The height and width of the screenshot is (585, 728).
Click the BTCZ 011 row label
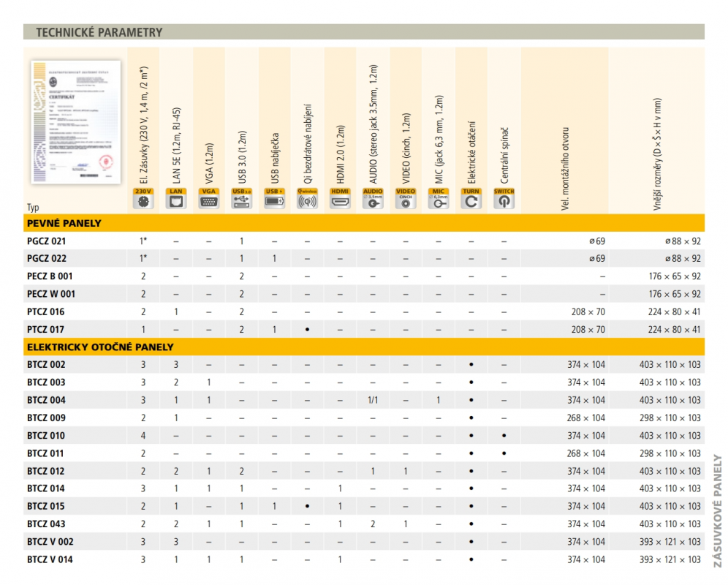tap(45, 453)
